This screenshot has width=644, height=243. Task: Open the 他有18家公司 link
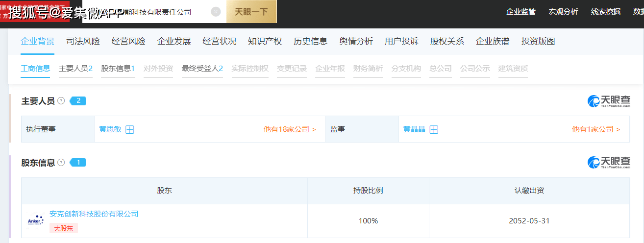coord(290,129)
